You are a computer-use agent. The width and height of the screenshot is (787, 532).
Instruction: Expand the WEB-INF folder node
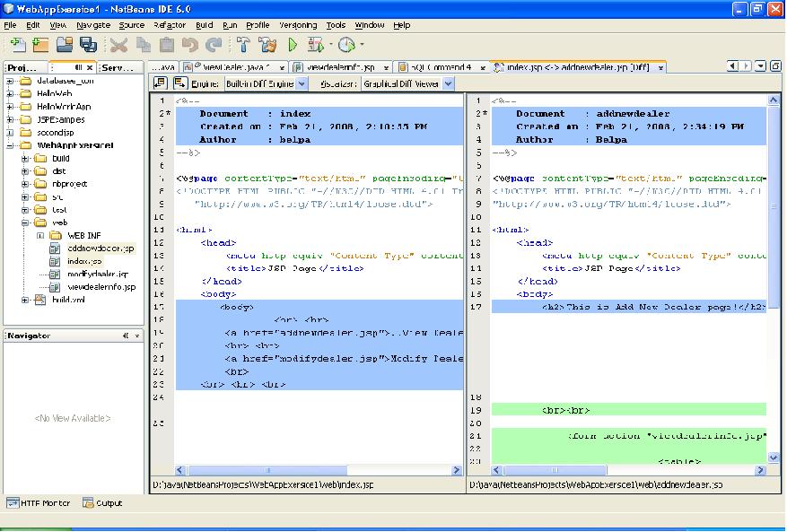[x=40, y=235]
